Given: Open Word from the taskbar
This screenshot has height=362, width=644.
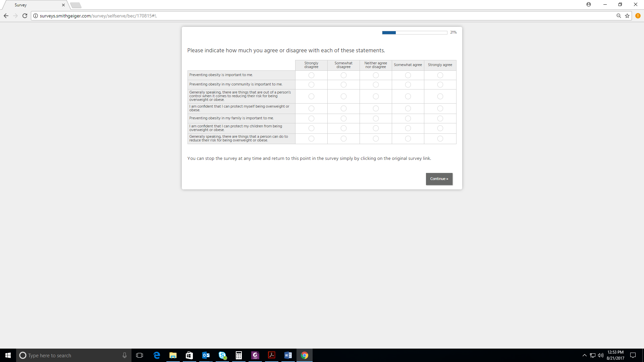Looking at the screenshot, I should 288,355.
